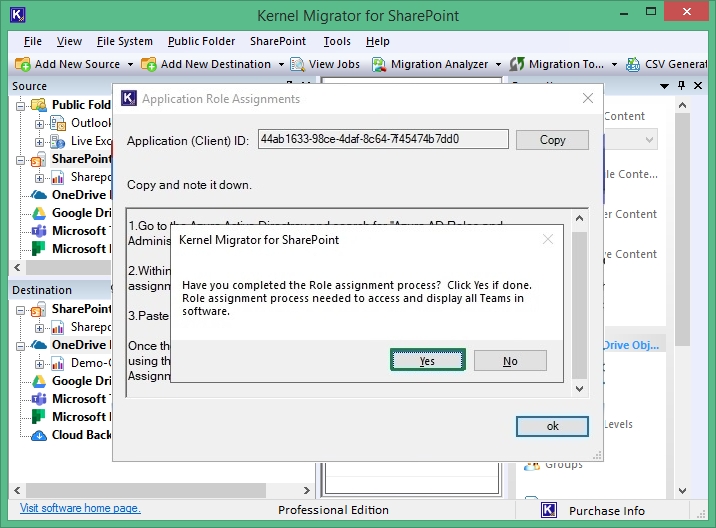Collapse the Destination OneDrive node
Image resolution: width=716 pixels, height=528 pixels.
(21, 346)
